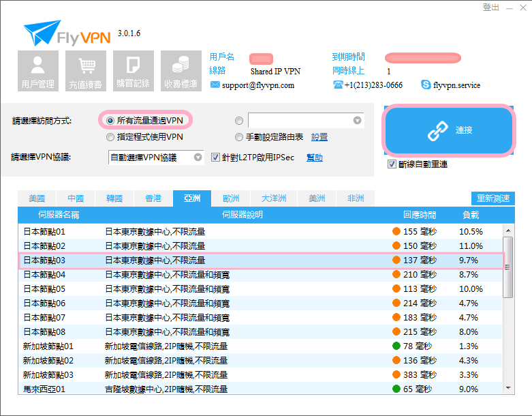The width and height of the screenshot is (532, 416).
Task: Open the 充值續費 recharge cart icon
Action: (x=86, y=71)
